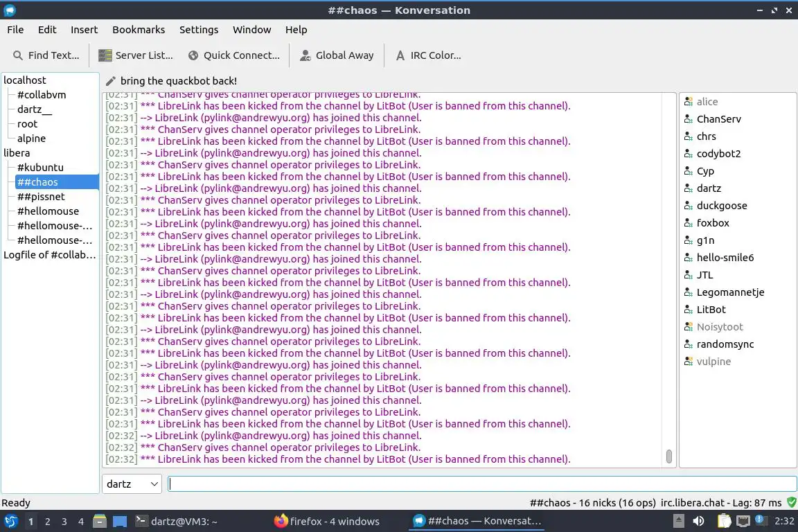The width and height of the screenshot is (798, 532).
Task: Select nick JTL in user list
Action: (x=705, y=275)
